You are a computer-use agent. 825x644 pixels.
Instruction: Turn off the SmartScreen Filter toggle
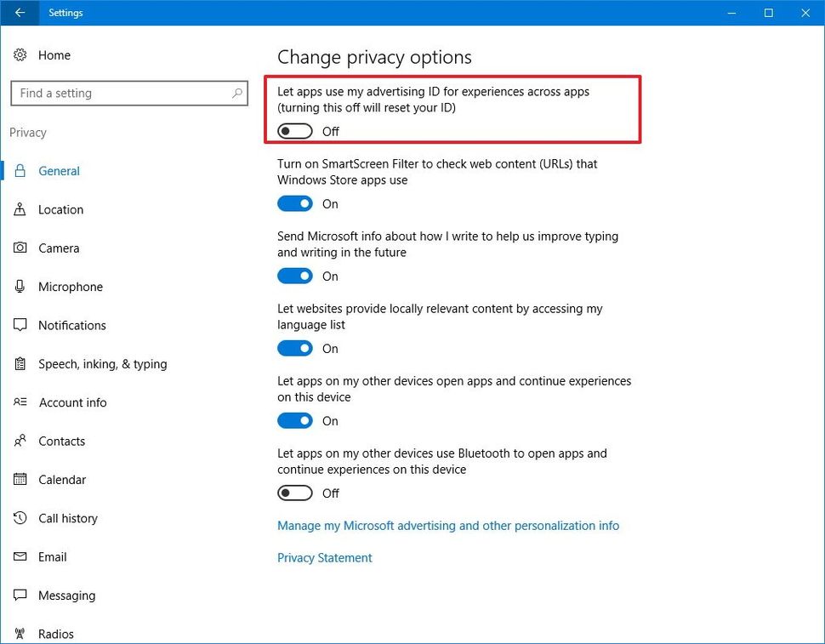pyautogui.click(x=294, y=203)
